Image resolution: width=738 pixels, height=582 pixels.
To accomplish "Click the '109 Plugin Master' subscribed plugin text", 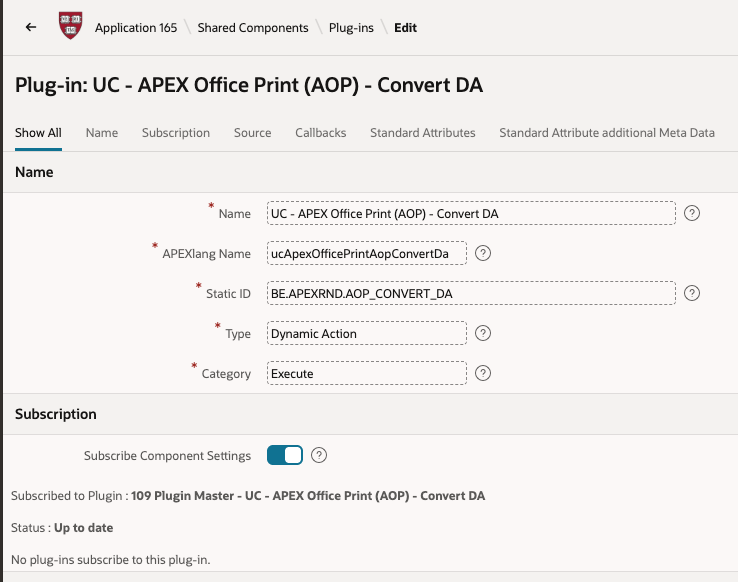I will (308, 495).
